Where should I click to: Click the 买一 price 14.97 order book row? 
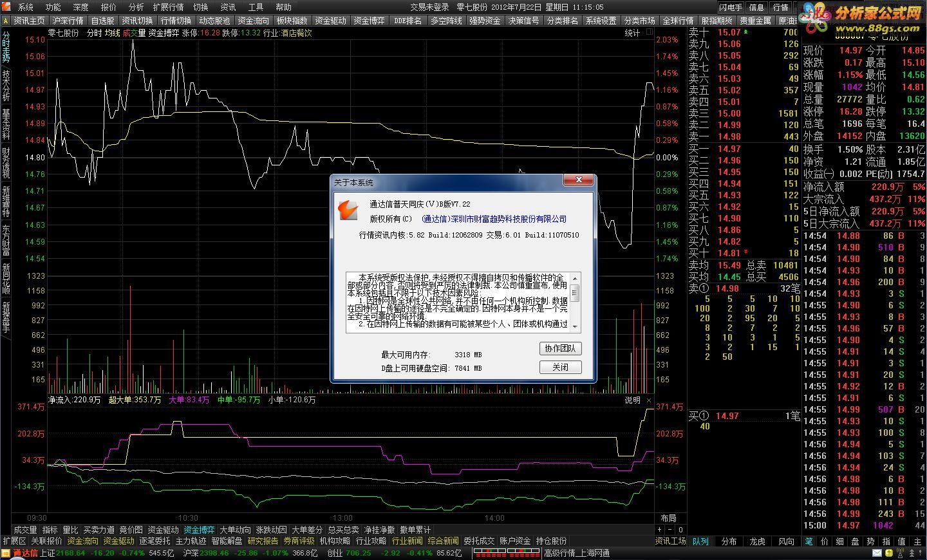(x=744, y=149)
